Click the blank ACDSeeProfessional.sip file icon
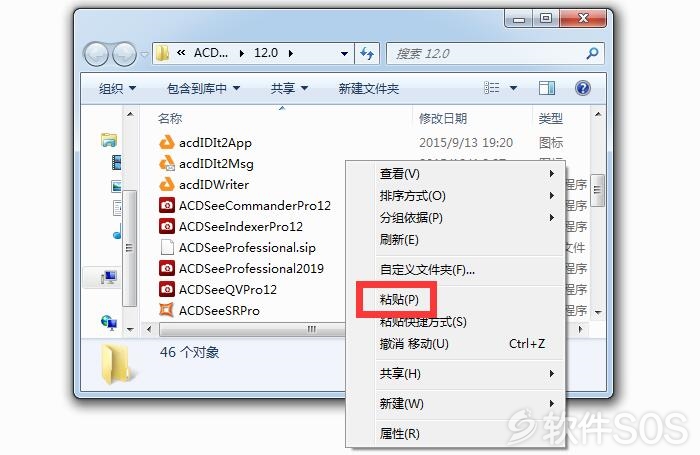Image resolution: width=700 pixels, height=455 pixels. tap(167, 247)
